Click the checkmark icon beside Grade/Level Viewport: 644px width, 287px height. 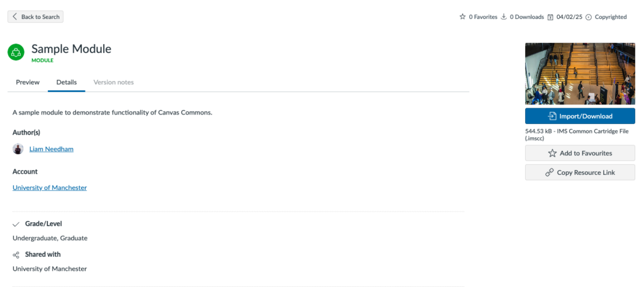(x=16, y=224)
